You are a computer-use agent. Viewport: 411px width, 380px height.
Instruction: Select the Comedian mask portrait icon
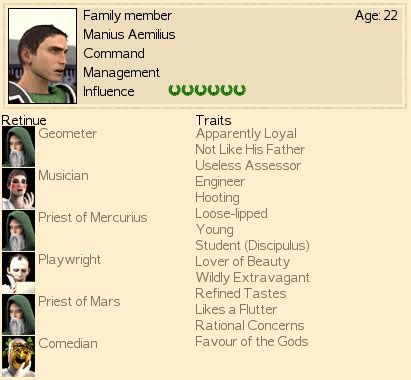[18, 356]
